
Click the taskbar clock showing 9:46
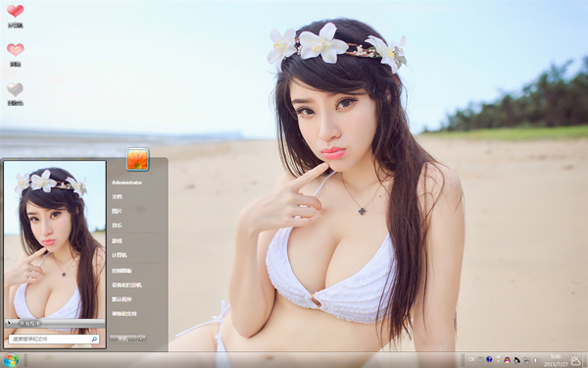point(555,360)
